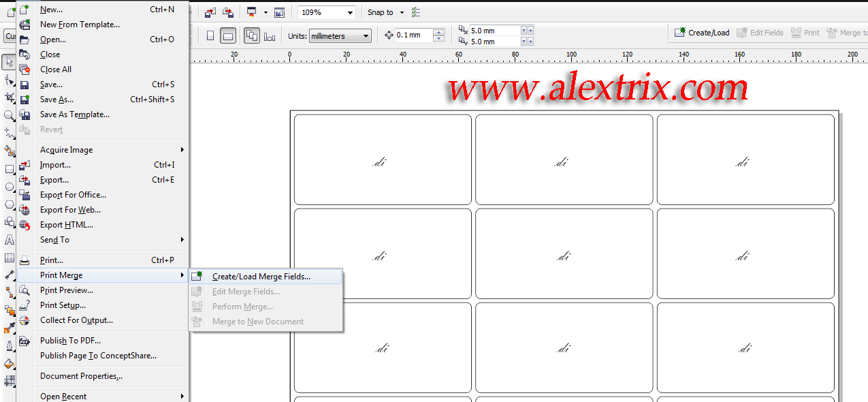The width and height of the screenshot is (868, 402).
Task: Open the 109% zoom level dropdown
Action: pyautogui.click(x=350, y=13)
